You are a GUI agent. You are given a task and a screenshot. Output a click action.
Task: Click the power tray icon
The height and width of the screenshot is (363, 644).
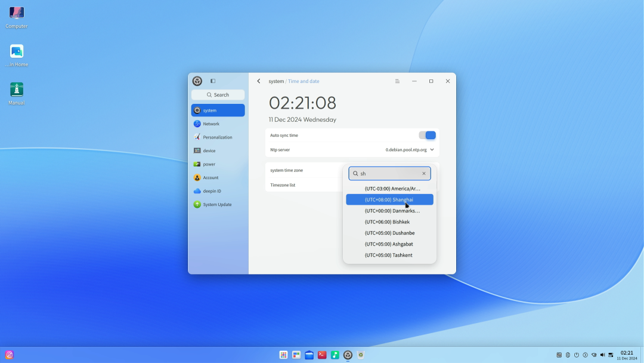pos(577,355)
